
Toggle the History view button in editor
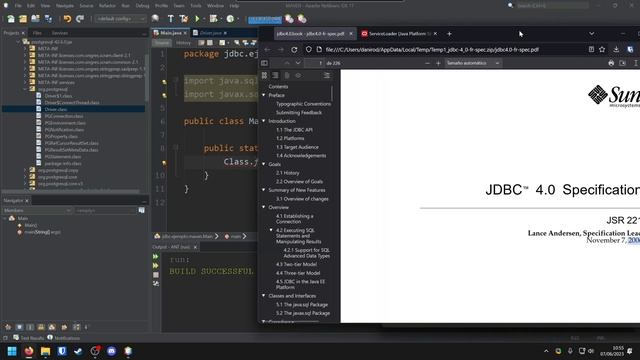(x=183, y=42)
